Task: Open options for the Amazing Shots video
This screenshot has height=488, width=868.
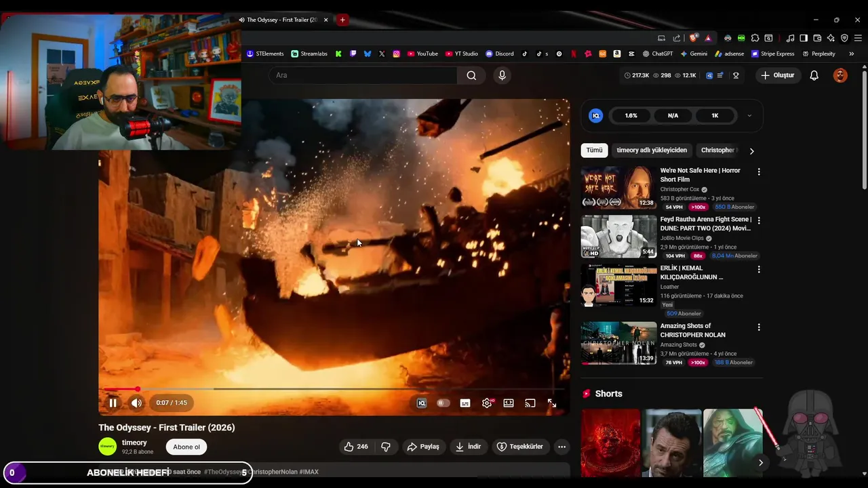Action: tap(759, 327)
